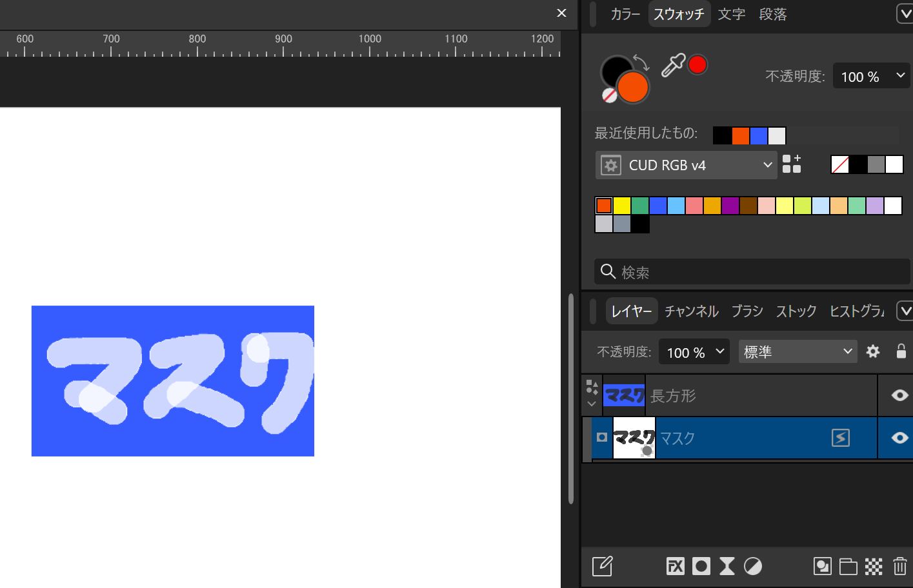Open the Layer Effects (FX) dialog

click(675, 566)
